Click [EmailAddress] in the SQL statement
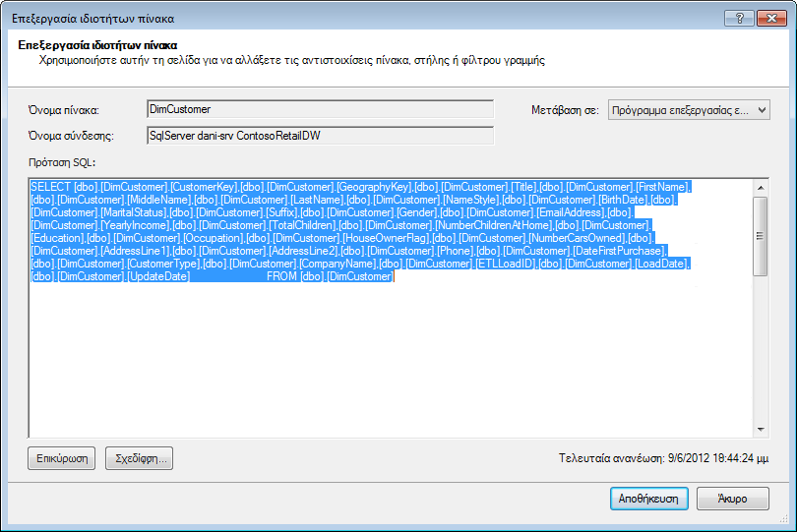 [570, 212]
